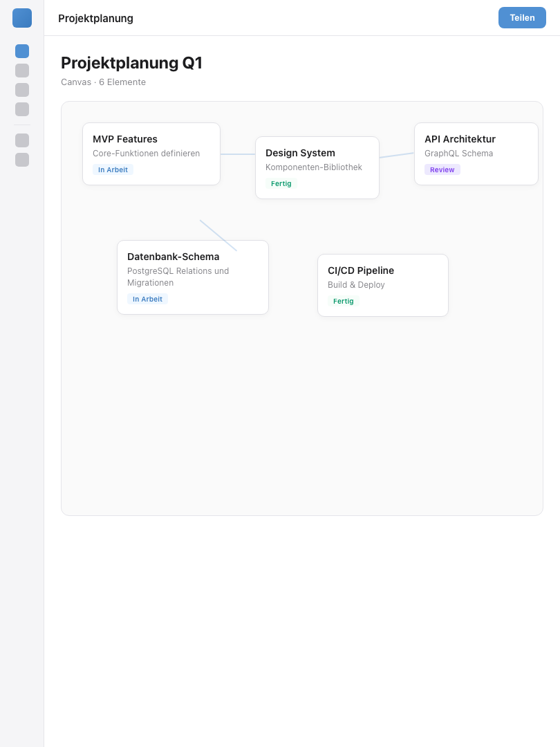Open the status selector on CI/CD Pipeline's 'Fertig' badge
The image size is (560, 747).
344,301
